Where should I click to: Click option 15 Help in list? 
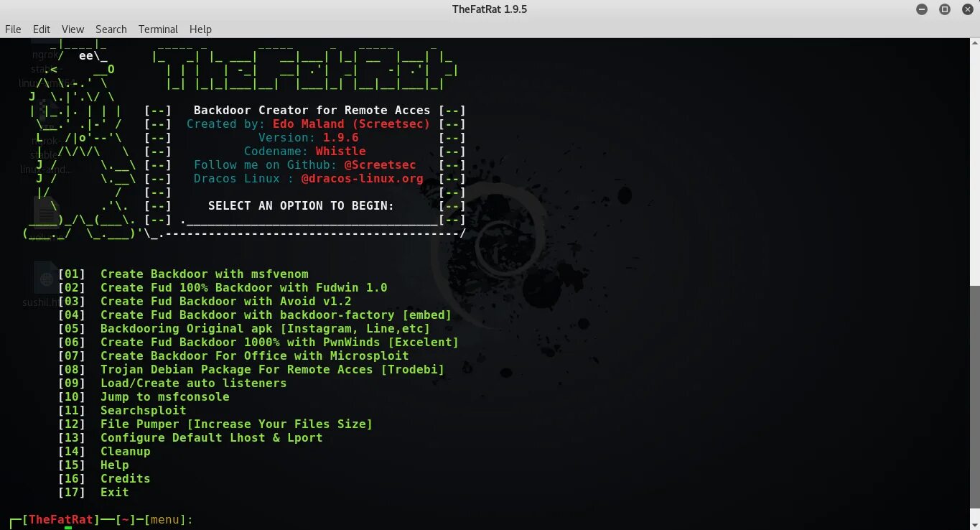tap(93, 465)
